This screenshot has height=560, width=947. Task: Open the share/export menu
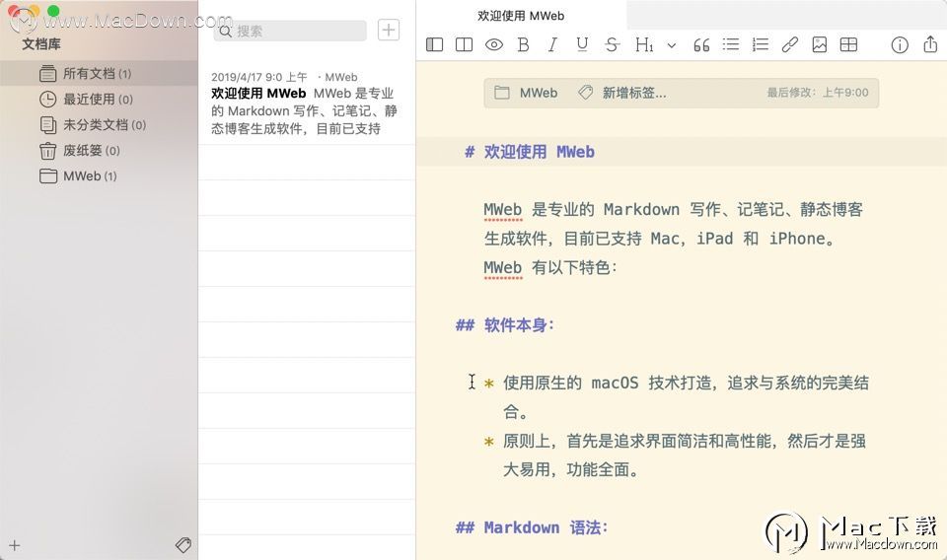930,44
